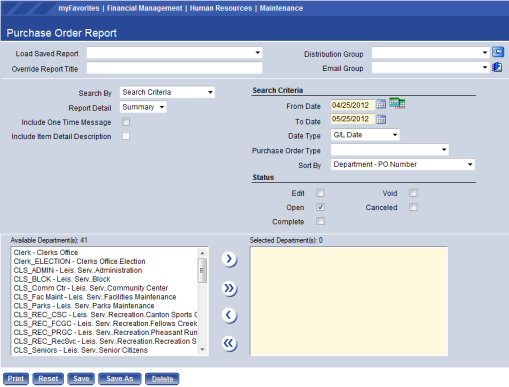The width and height of the screenshot is (509, 387).
Task: Click the Print button
Action: [16, 379]
